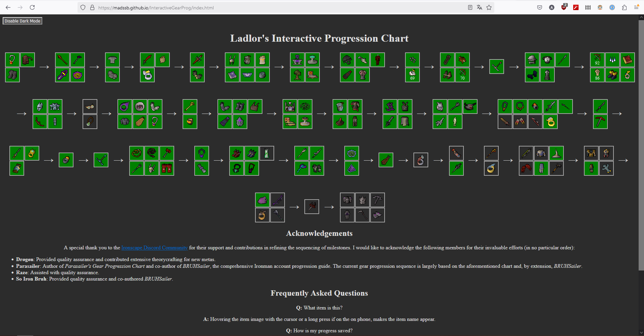
Task: Click the scythe item tile
Action: coord(362,215)
